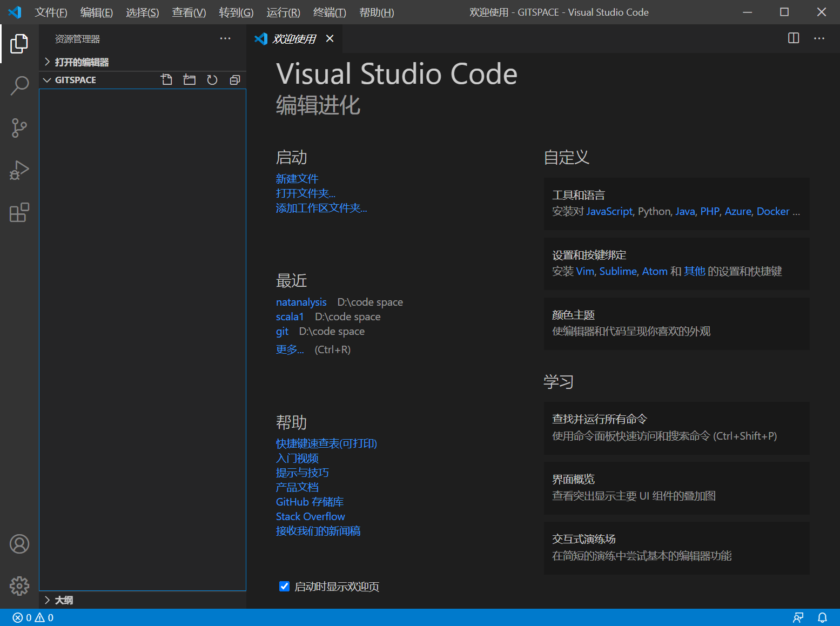
Task: Click the 其他 keymaps link
Action: pyautogui.click(x=695, y=271)
